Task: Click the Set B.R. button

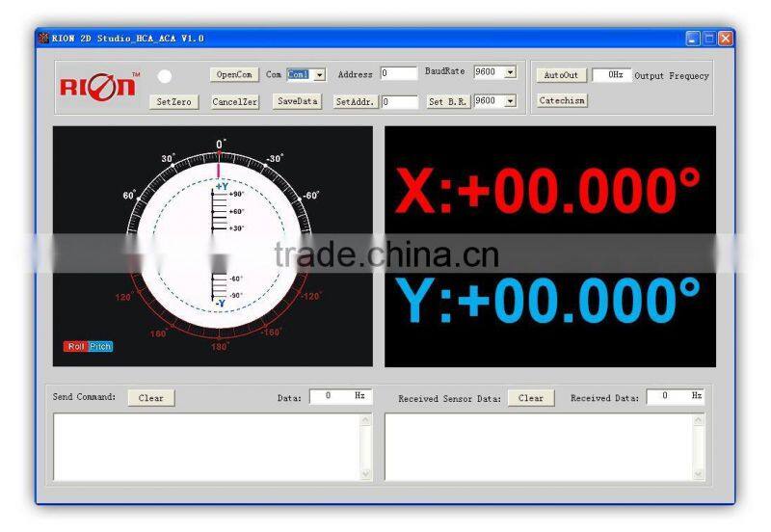Action: (448, 102)
